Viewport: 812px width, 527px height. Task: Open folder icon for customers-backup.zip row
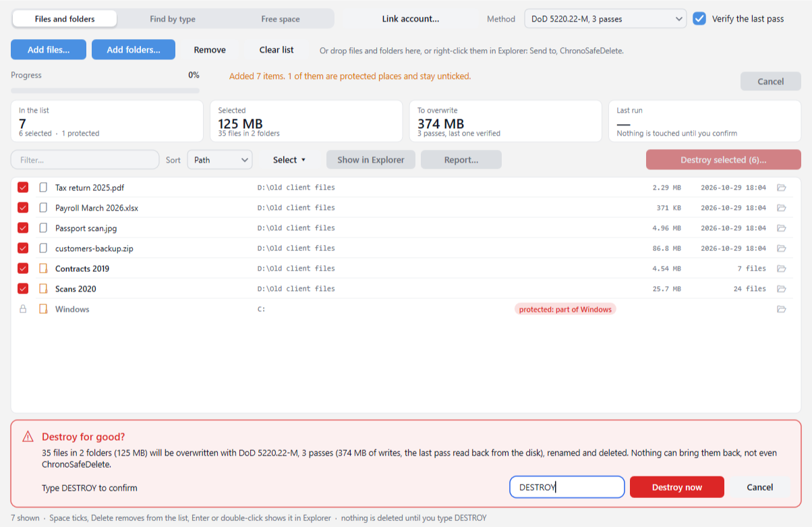pyautogui.click(x=782, y=248)
